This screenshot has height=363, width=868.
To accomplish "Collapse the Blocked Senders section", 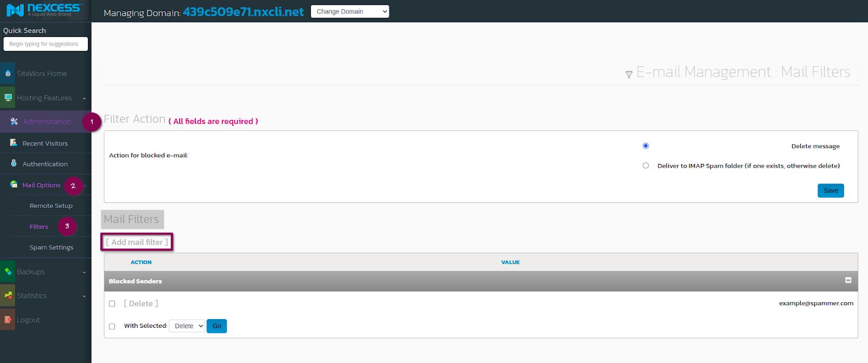I will point(848,281).
